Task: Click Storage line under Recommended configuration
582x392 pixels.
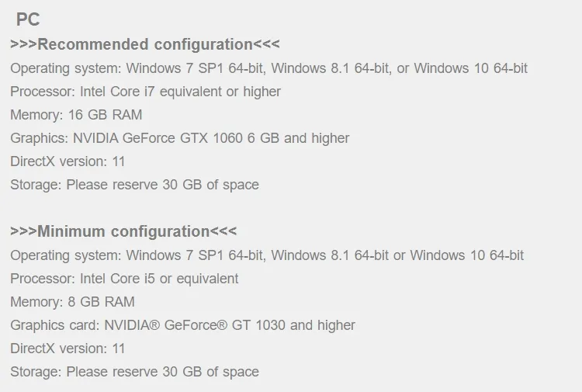Action: pos(134,185)
